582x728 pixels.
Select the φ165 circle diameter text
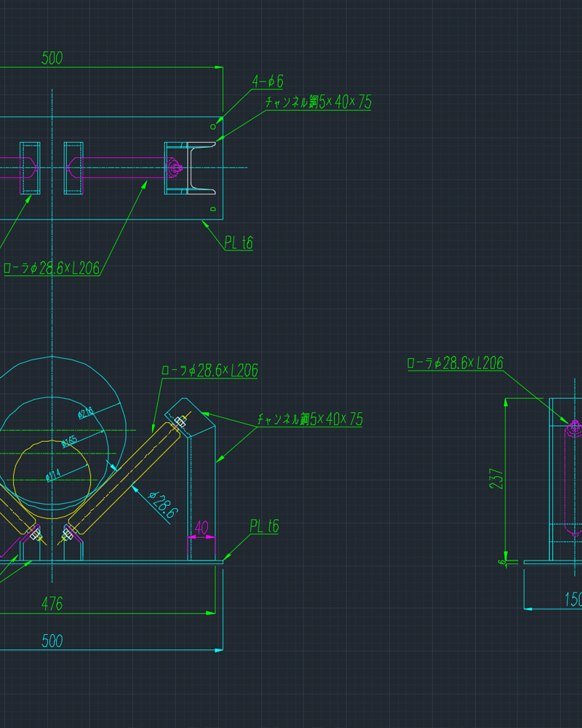pyautogui.click(x=69, y=440)
